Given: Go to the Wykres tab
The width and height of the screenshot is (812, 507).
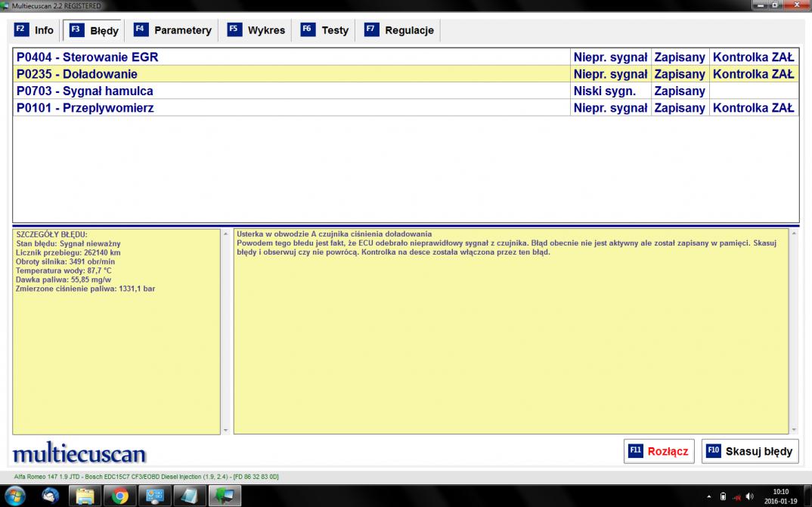Looking at the screenshot, I should tap(257, 30).
